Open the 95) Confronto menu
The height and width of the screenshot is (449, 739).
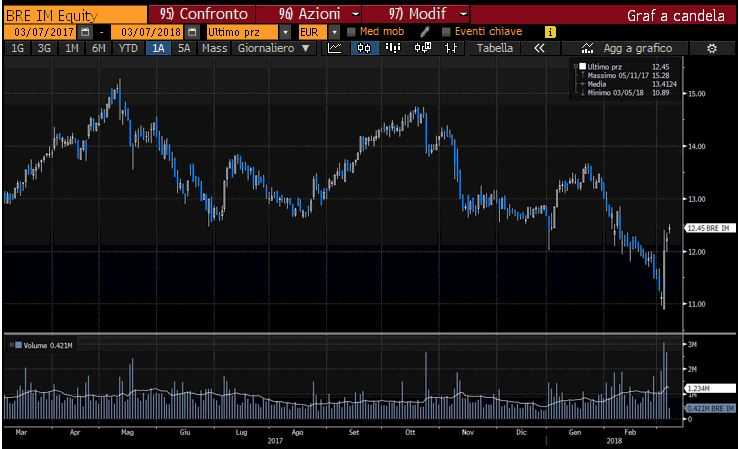pos(204,14)
